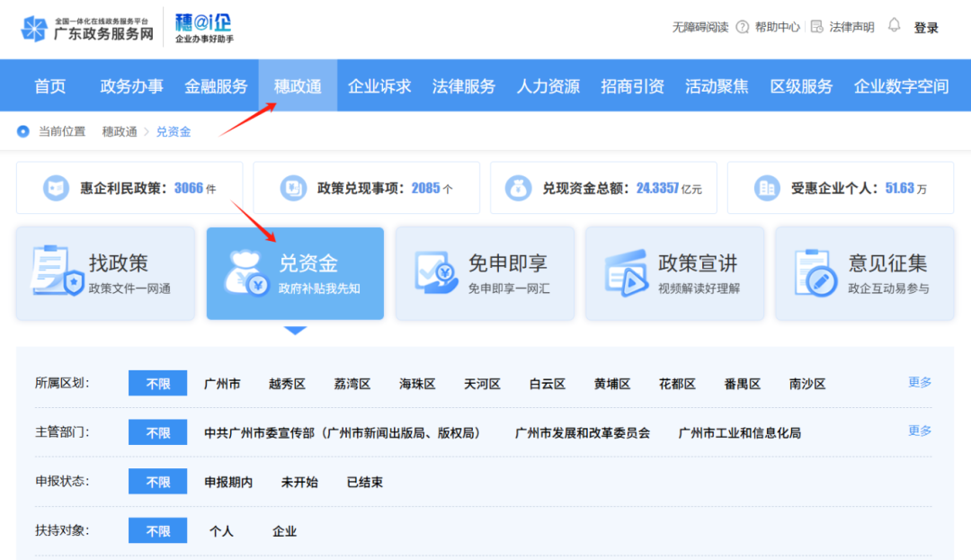971x560 pixels.
Task: Click the 登录 login button
Action: point(926,28)
